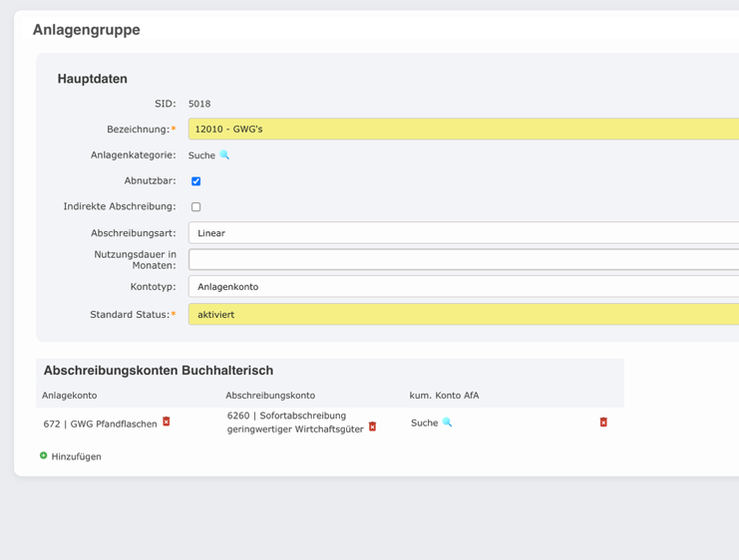The image size is (739, 560).
Task: Focus the Nutzungsdauer in Monaten input
Action: pyautogui.click(x=464, y=259)
